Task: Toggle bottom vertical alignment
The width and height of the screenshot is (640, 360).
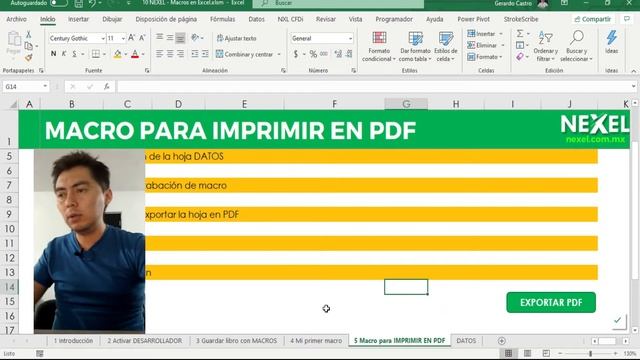Action: [x=180, y=38]
